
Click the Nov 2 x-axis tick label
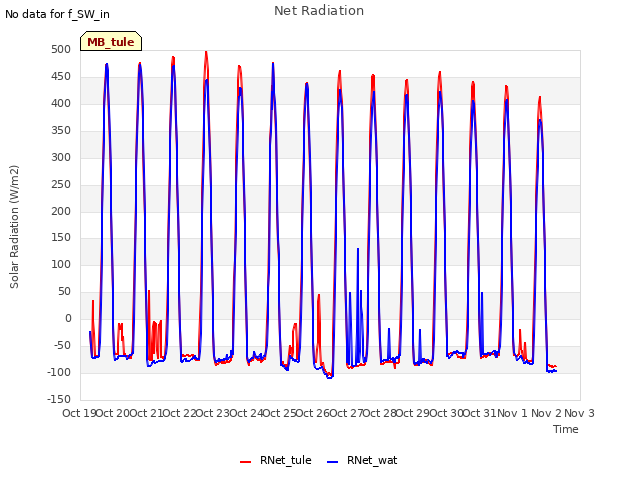(546, 413)
